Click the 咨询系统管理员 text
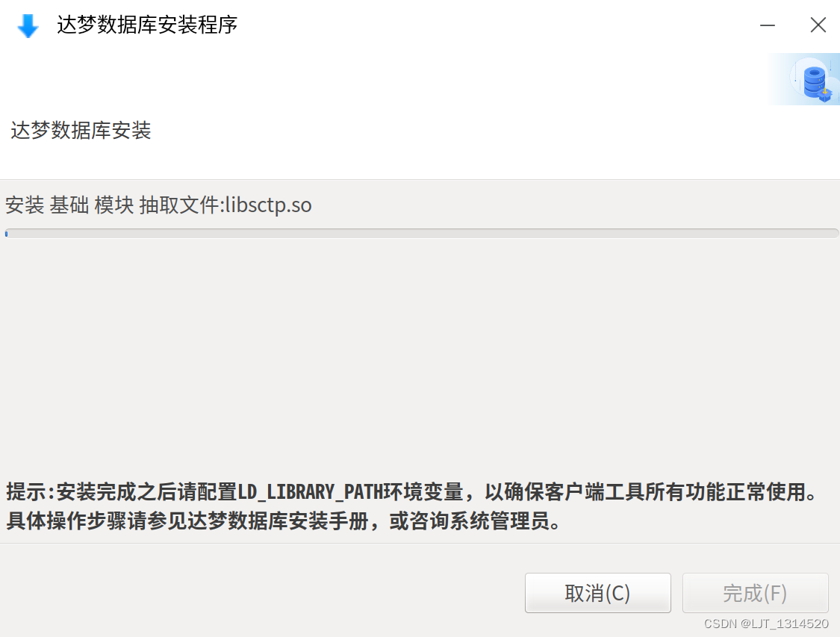 (480, 521)
